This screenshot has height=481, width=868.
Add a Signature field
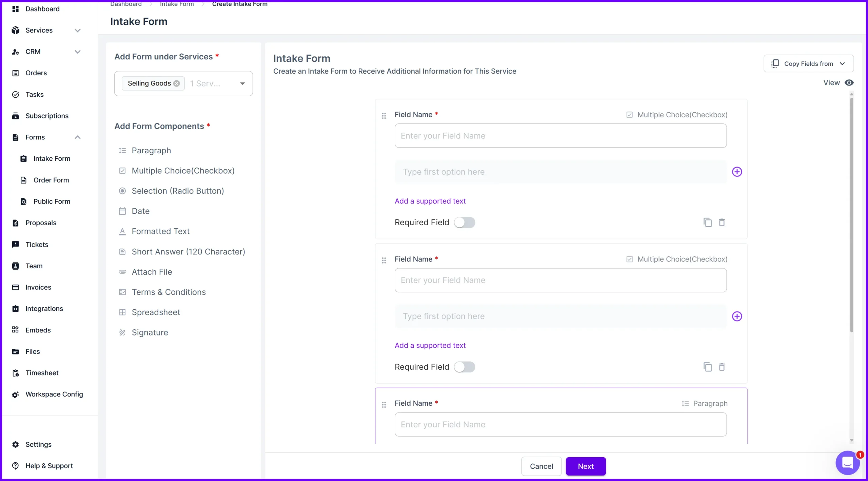[150, 332]
